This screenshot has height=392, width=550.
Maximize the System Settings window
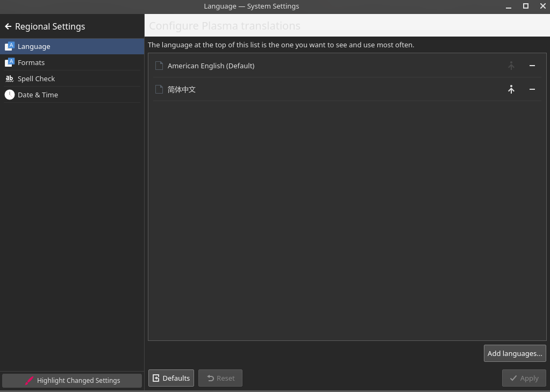point(525,6)
